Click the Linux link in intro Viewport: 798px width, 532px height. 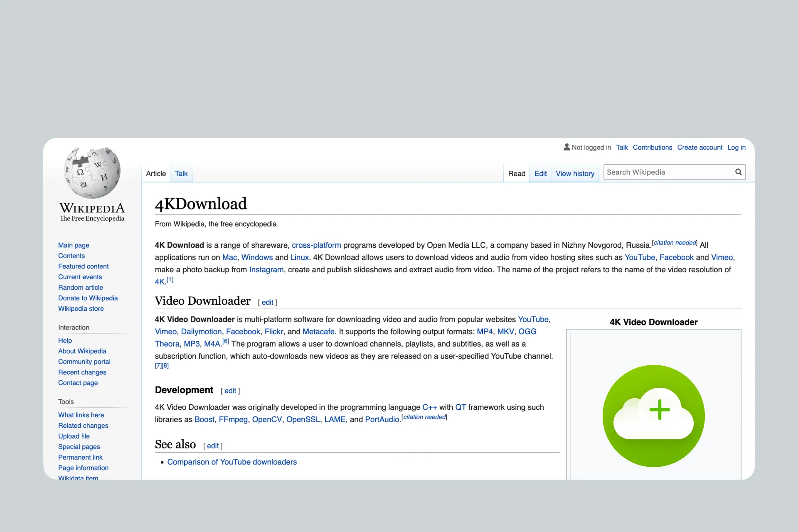tap(299, 258)
